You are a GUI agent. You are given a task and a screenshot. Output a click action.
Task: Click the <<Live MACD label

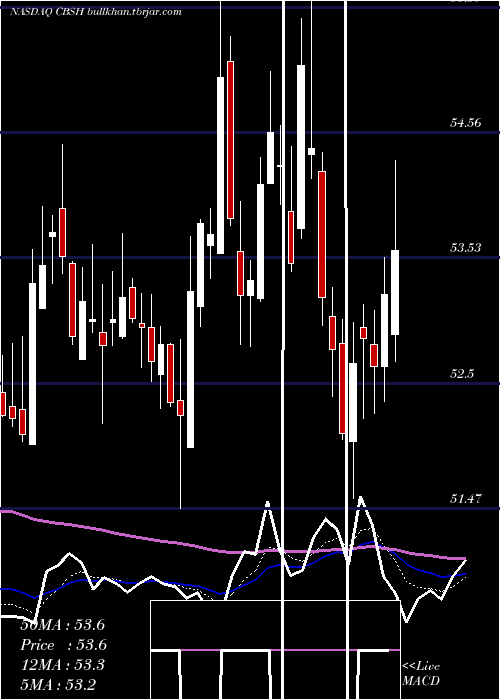tap(421, 674)
